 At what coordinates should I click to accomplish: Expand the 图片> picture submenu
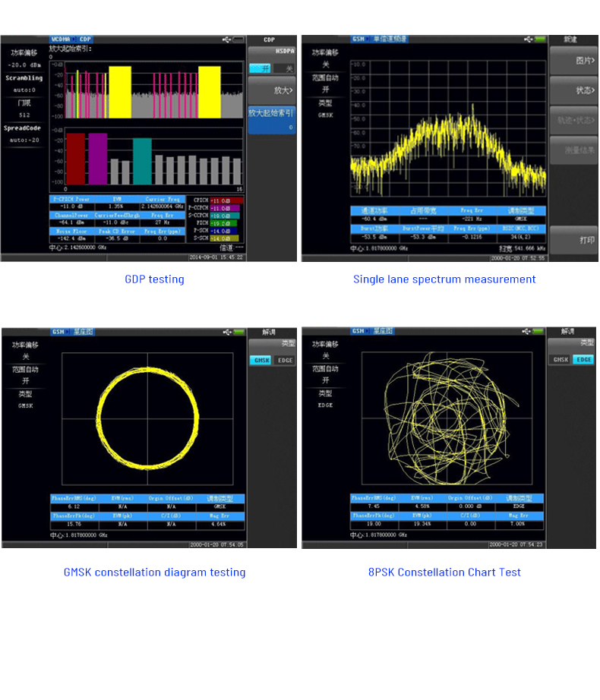click(573, 61)
